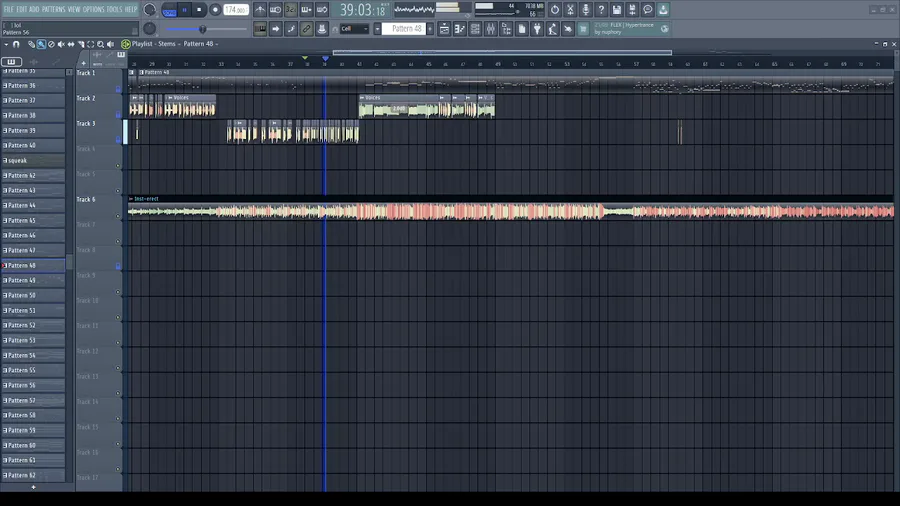Screen dimensions: 900x506
Task: Click the one-click recording microphone icon
Action: coord(585,10)
